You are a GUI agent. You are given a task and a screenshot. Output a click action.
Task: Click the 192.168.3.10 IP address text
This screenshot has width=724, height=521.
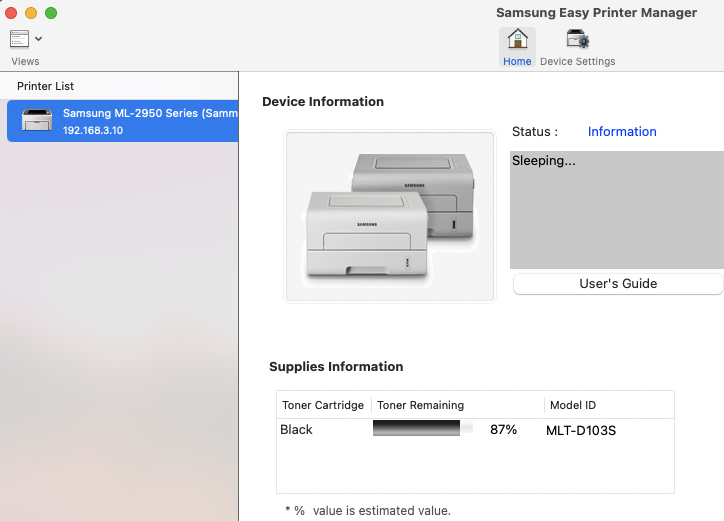[x=93, y=131]
